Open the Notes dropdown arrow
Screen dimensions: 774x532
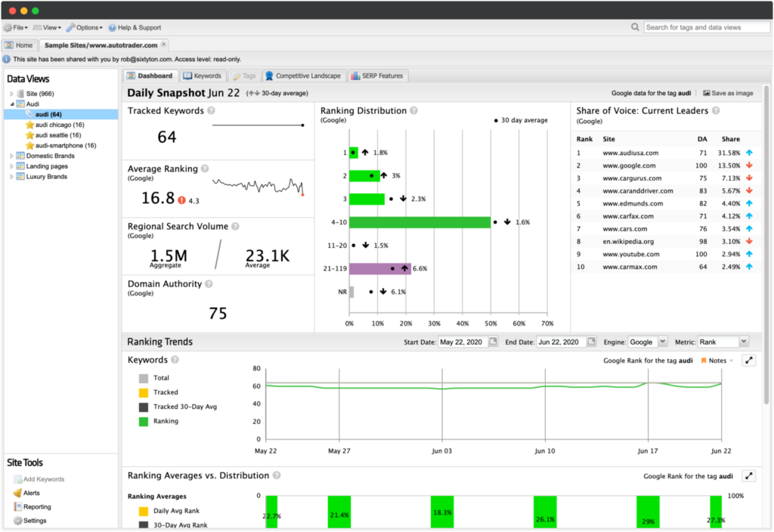732,360
